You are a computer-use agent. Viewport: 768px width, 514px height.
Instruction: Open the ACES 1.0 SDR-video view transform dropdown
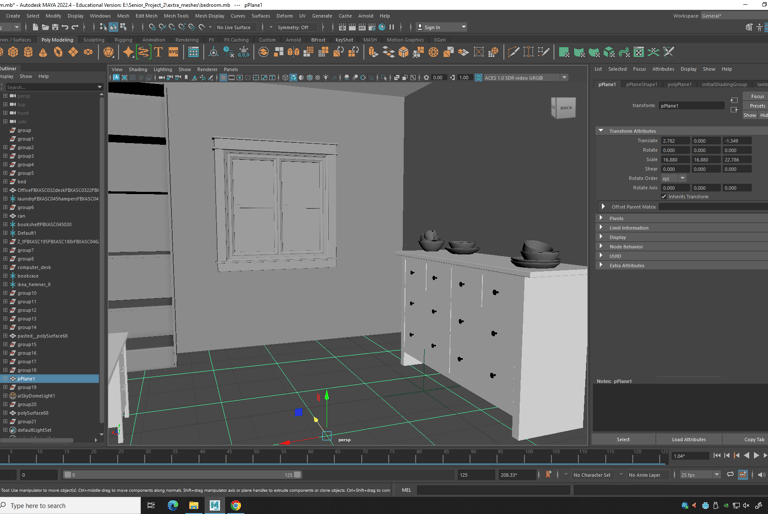[x=526, y=78]
